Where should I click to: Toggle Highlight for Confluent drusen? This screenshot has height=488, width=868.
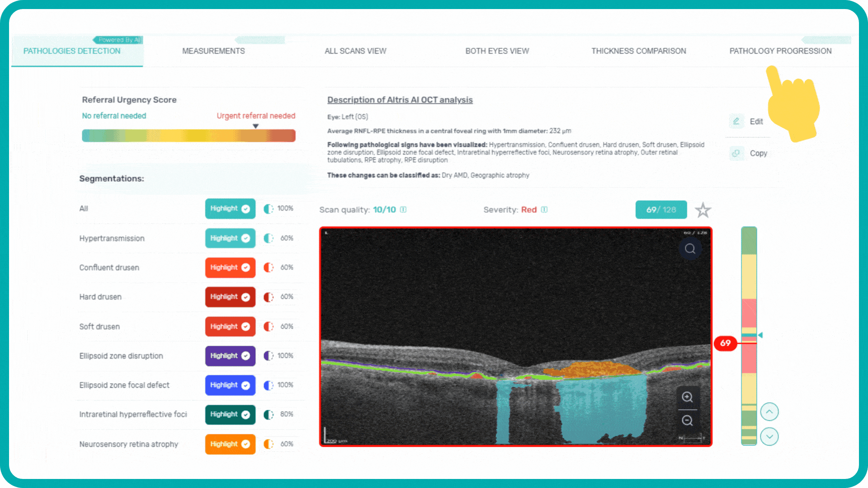230,267
